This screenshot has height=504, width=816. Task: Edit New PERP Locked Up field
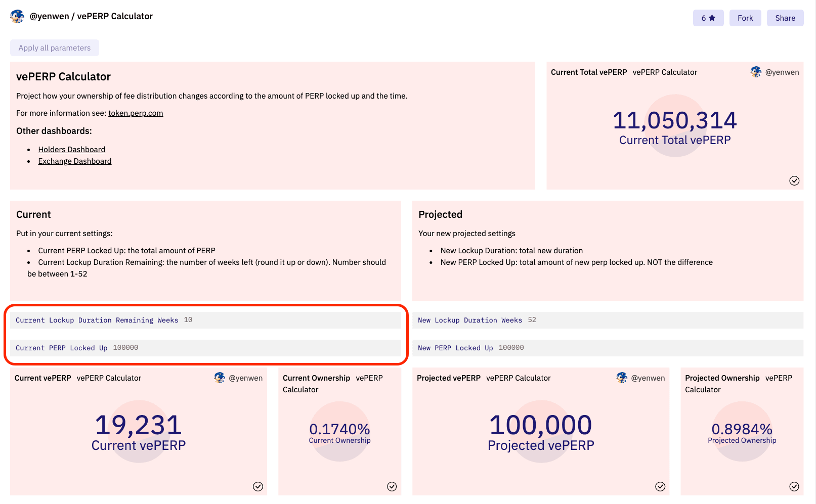click(x=608, y=348)
